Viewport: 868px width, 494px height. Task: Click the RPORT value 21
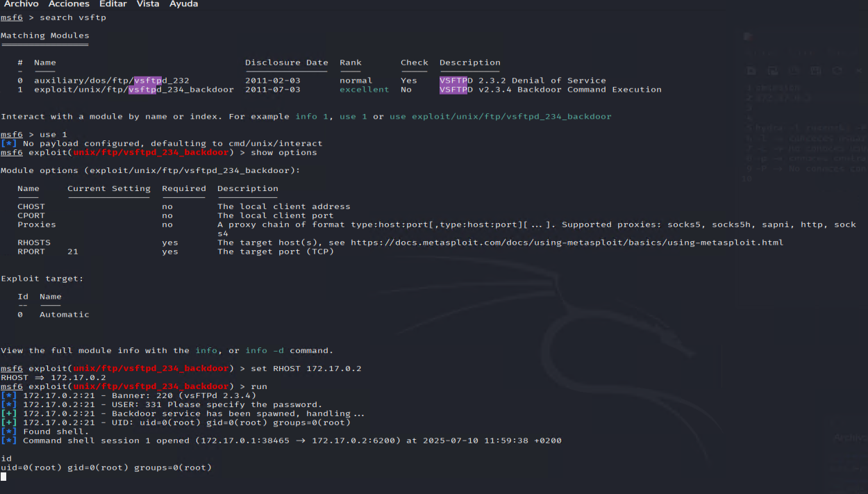pyautogui.click(x=73, y=252)
